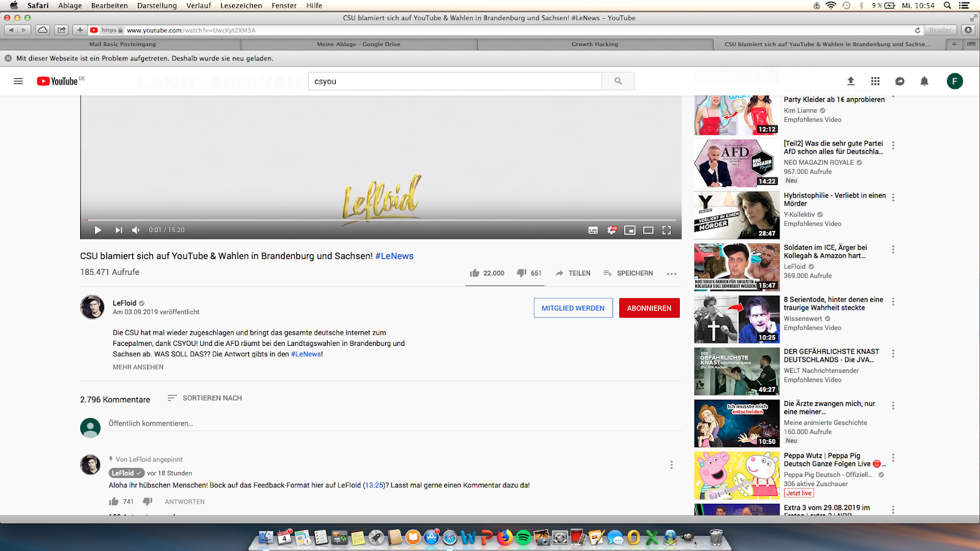The image size is (980, 551).
Task: Open the Party Kleider video thumbnail
Action: 737,114
